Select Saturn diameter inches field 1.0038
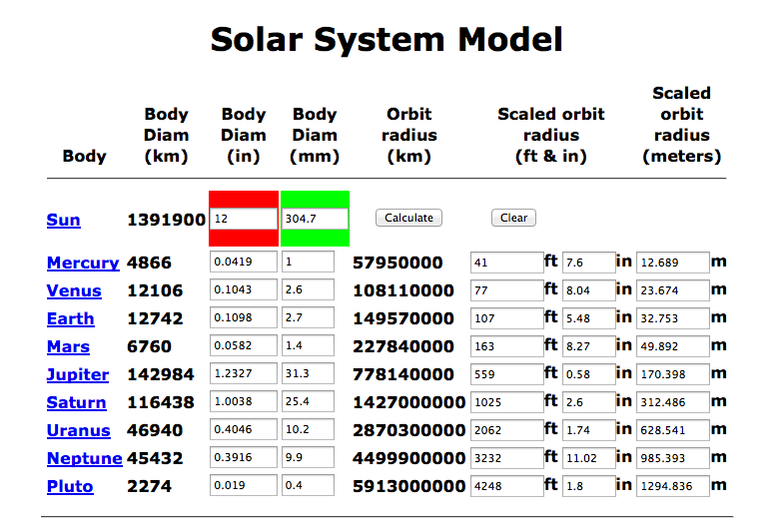 coord(244,401)
